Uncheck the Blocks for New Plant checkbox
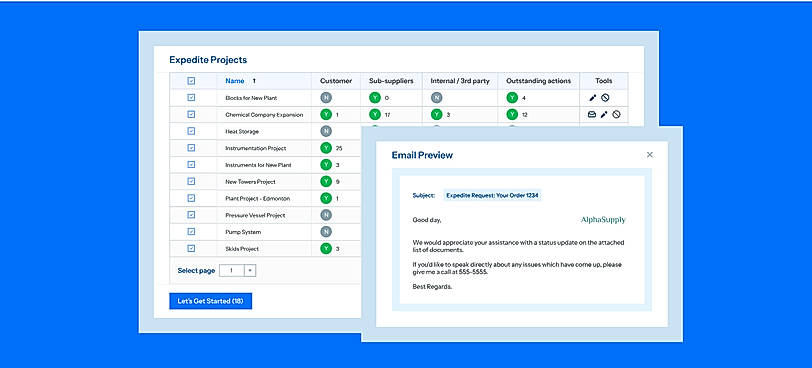Screen dimensions: 812x368 191,97
